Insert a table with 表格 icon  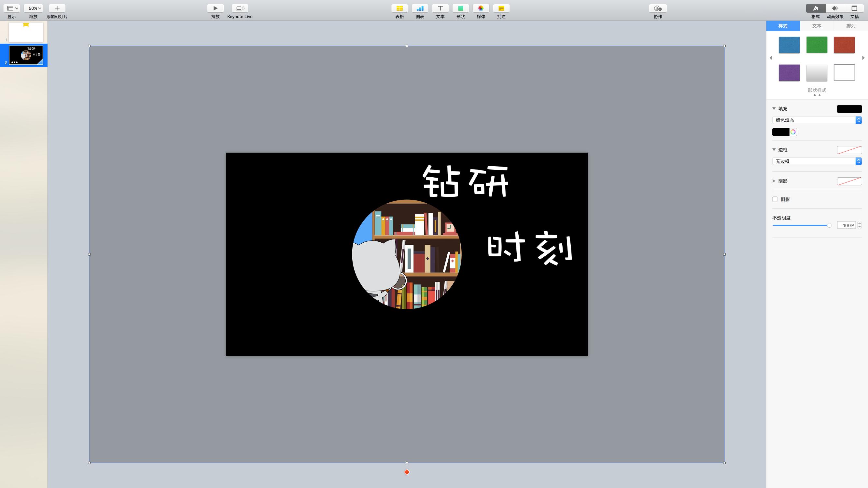tap(399, 8)
